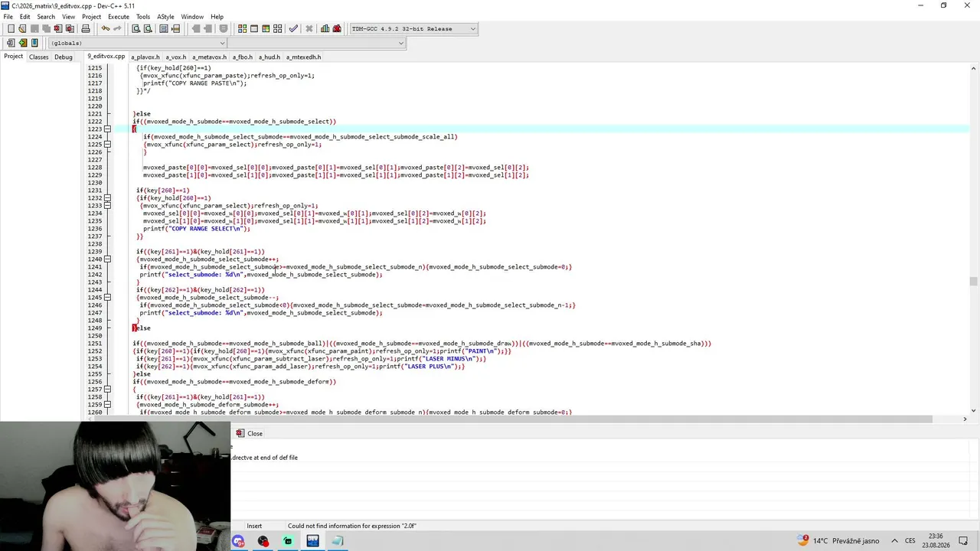The width and height of the screenshot is (980, 551).
Task: Switch to the Debug sidebar tab
Action: click(64, 57)
